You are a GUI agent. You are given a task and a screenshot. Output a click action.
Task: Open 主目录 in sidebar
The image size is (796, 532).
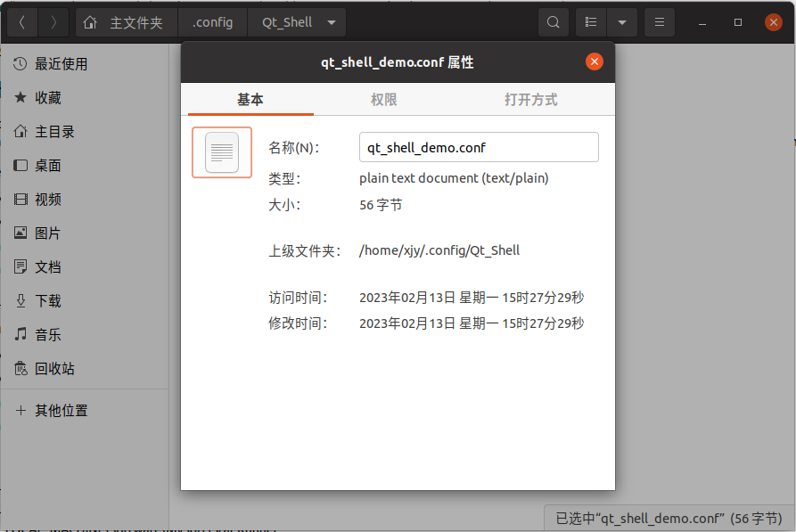[85, 132]
